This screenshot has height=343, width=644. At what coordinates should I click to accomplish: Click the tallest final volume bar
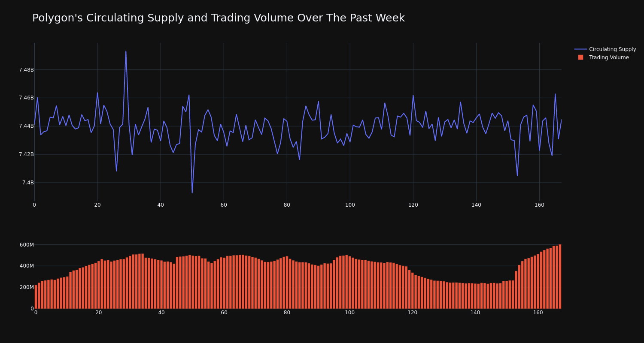tap(560, 277)
